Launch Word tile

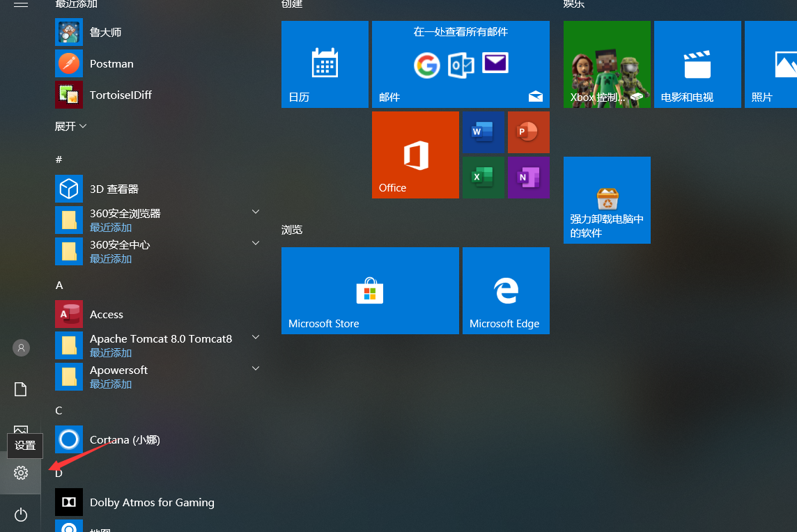pyautogui.click(x=483, y=132)
